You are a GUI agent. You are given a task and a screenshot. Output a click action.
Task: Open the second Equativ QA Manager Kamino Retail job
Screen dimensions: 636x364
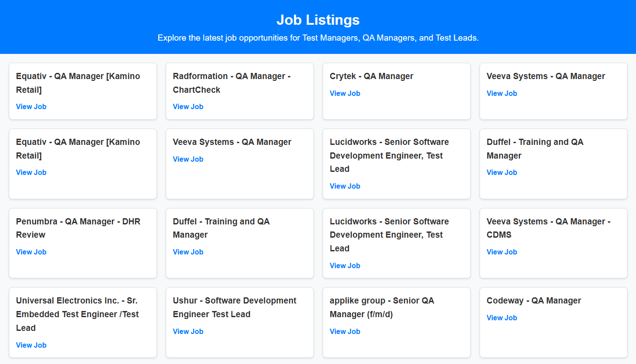pos(31,172)
